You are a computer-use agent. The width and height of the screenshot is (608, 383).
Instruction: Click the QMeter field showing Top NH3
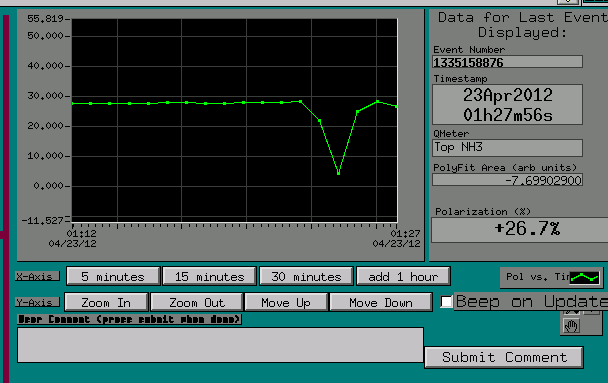tap(507, 148)
